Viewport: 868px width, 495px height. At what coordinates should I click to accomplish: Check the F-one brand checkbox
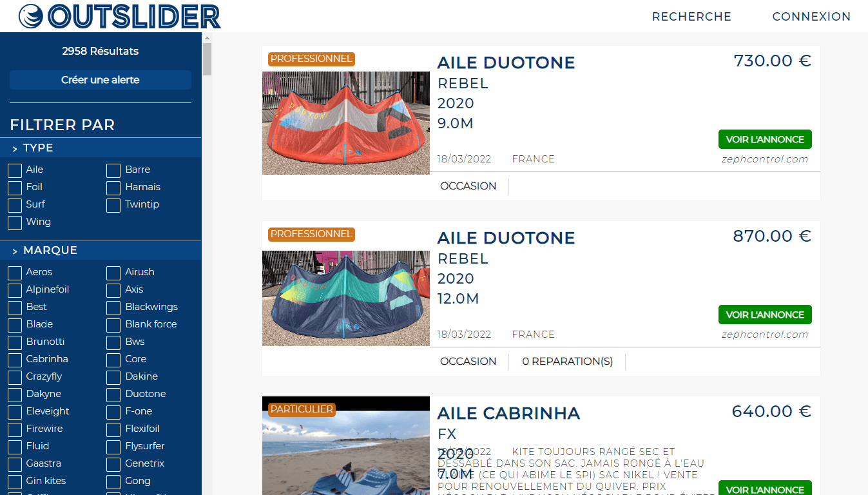click(113, 412)
